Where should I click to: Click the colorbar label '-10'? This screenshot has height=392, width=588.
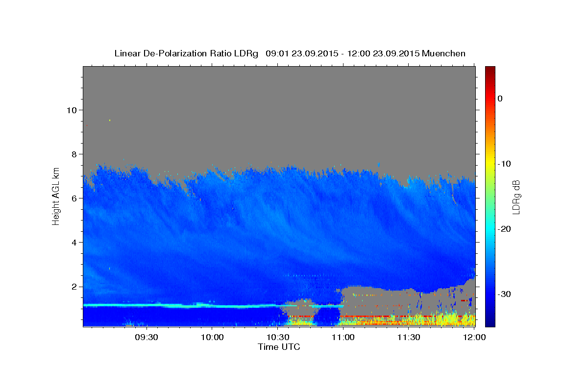pyautogui.click(x=505, y=164)
